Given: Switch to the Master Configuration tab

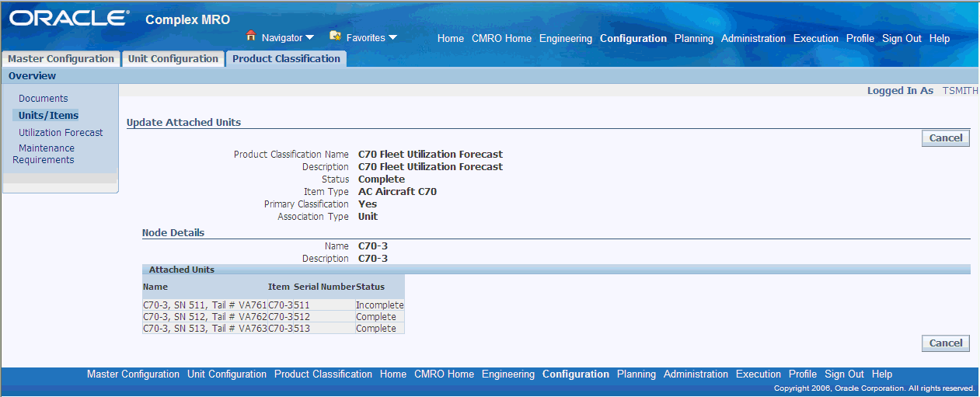Looking at the screenshot, I should tap(61, 59).
